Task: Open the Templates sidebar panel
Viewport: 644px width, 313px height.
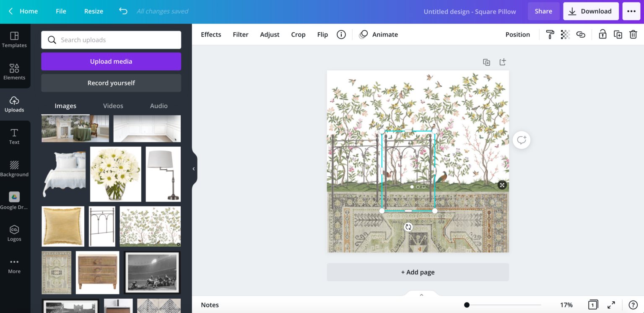Action: [x=14, y=40]
